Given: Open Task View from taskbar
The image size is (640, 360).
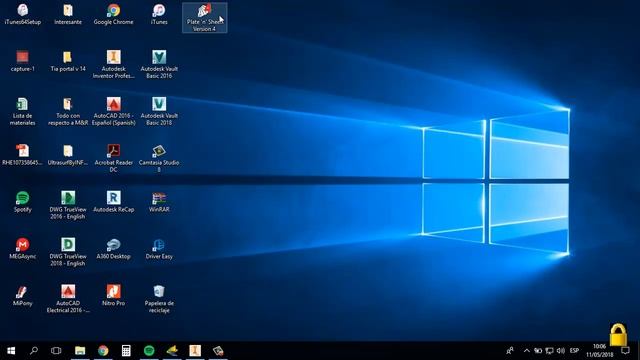Looking at the screenshot, I should [x=56, y=351].
